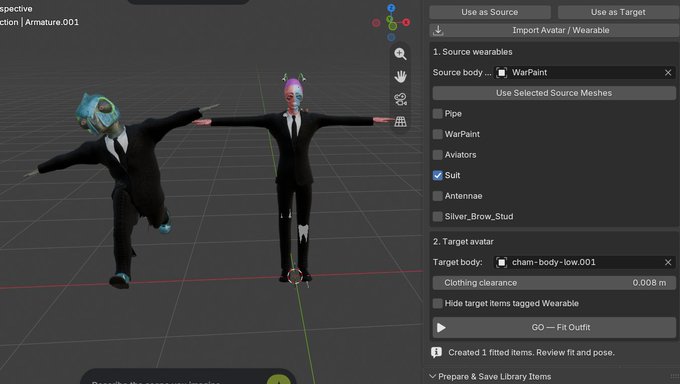
Task: Click the green send button in prompt bar
Action: point(279,380)
